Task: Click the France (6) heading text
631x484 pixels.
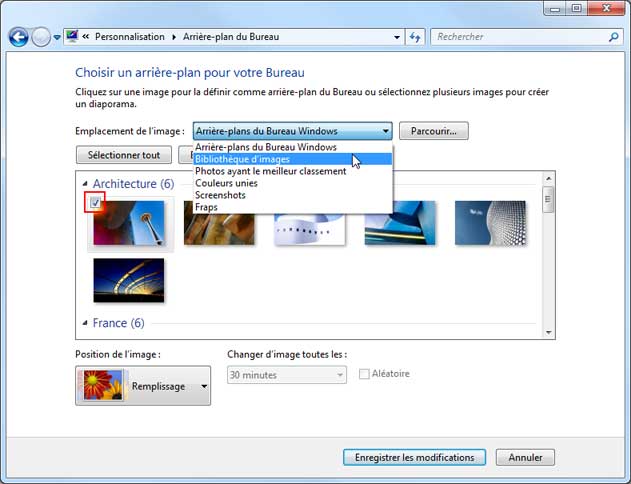Action: pyautogui.click(x=119, y=323)
